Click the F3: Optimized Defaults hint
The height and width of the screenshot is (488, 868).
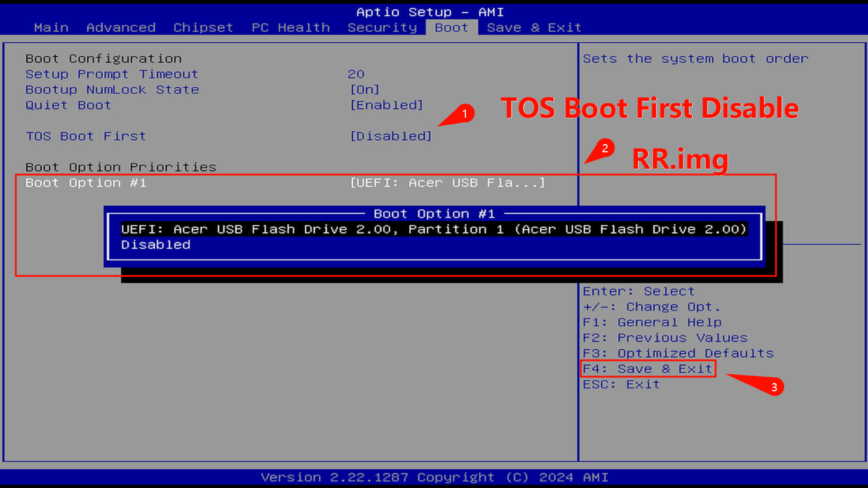click(x=678, y=353)
